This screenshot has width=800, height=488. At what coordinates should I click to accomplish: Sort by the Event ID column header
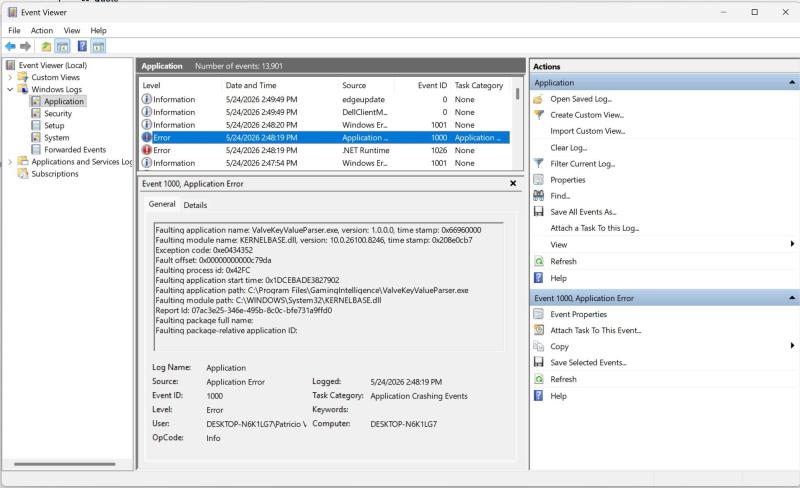click(x=431, y=85)
